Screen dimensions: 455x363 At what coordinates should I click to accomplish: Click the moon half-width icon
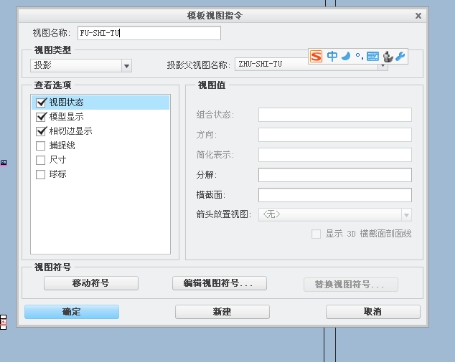pyautogui.click(x=346, y=56)
